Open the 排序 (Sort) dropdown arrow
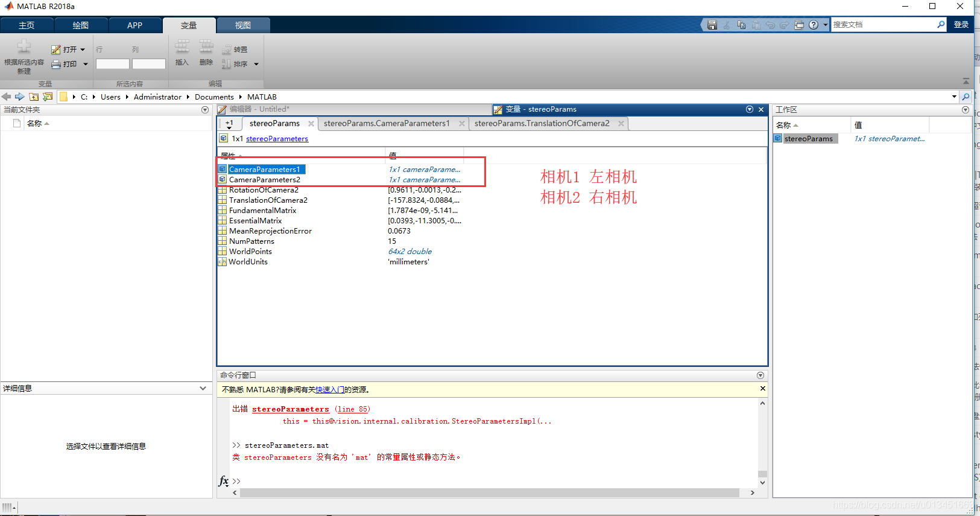Screen dimensions: 980x516 click(x=256, y=64)
